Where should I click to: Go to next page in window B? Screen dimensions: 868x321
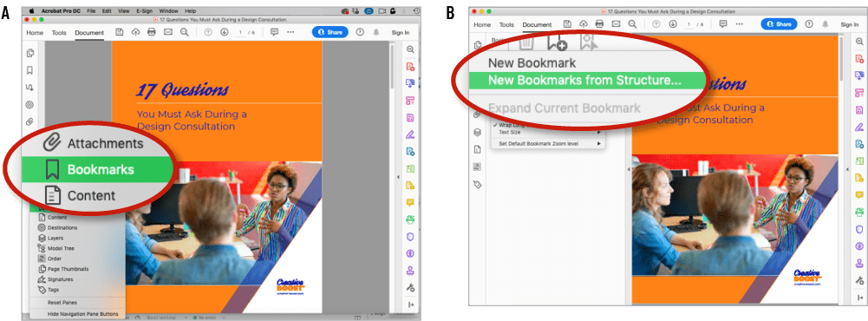click(x=672, y=23)
